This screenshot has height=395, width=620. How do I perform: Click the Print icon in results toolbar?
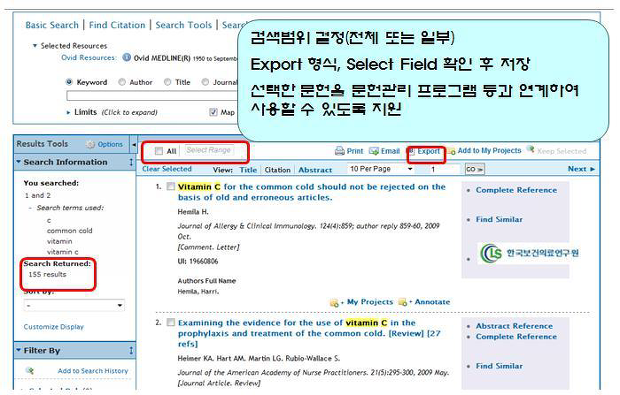339,151
